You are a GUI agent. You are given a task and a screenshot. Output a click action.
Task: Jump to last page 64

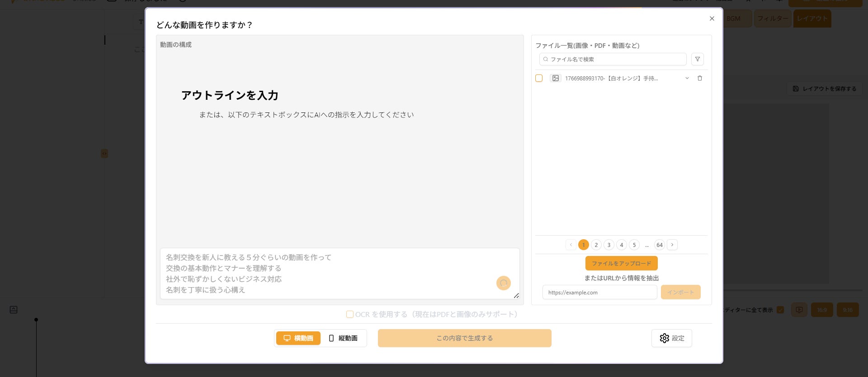(660, 245)
